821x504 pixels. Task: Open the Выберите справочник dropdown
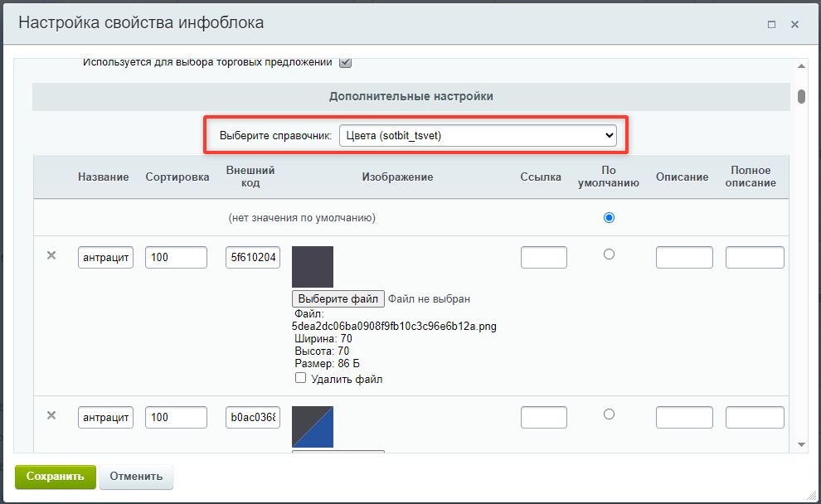point(478,136)
